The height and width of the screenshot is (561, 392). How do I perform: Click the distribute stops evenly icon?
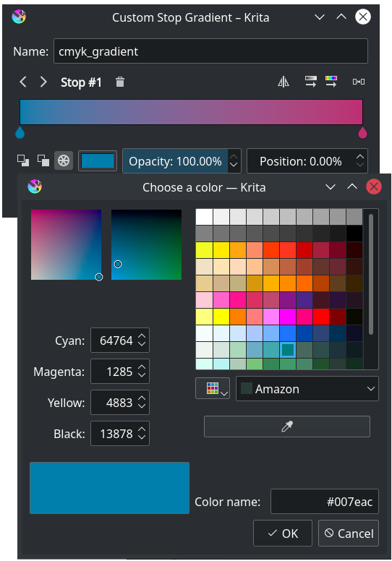[x=358, y=82]
